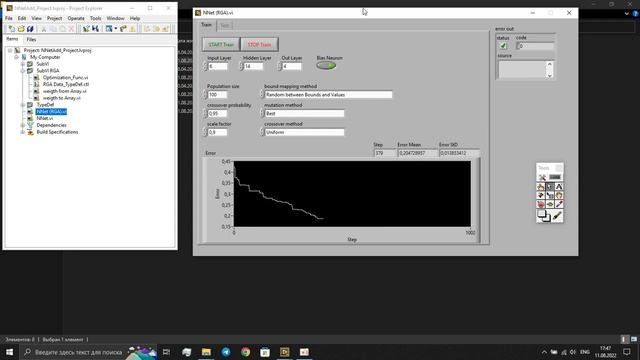Viewport: 640px width, 360px height.
Task: Open notification center icon in system tray
Action: pos(627,352)
